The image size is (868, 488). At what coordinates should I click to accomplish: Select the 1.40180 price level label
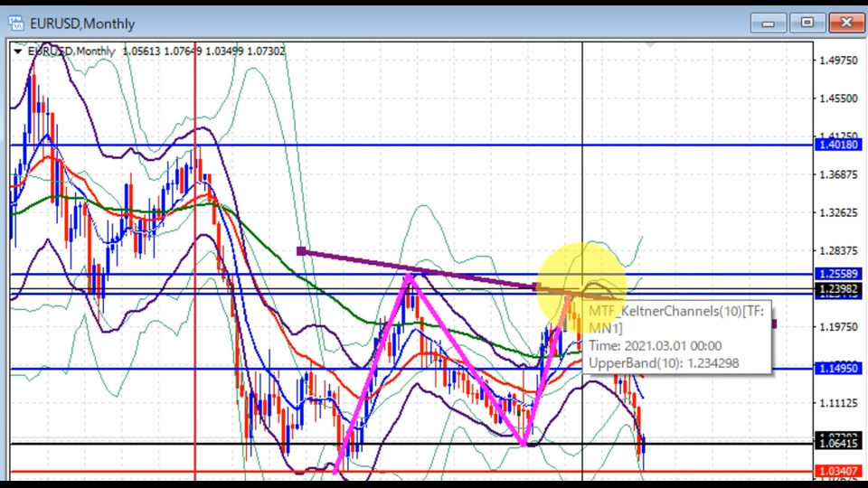[838, 145]
